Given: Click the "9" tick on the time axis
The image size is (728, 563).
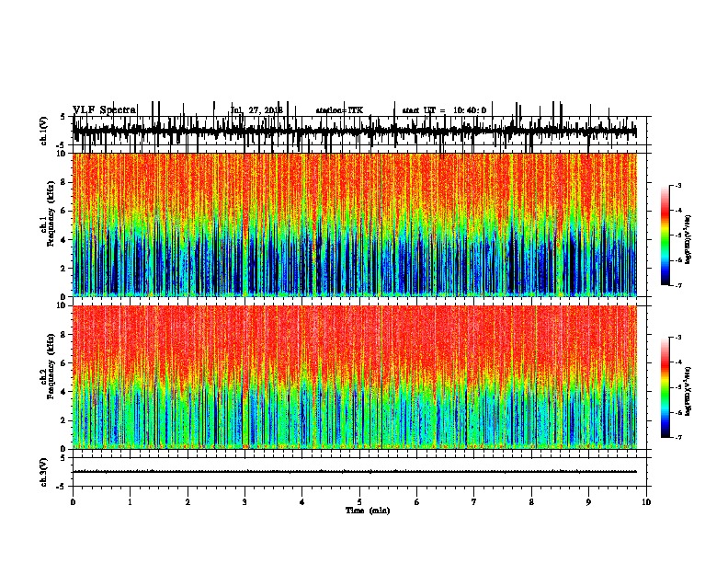Looking at the screenshot, I should [x=588, y=502].
